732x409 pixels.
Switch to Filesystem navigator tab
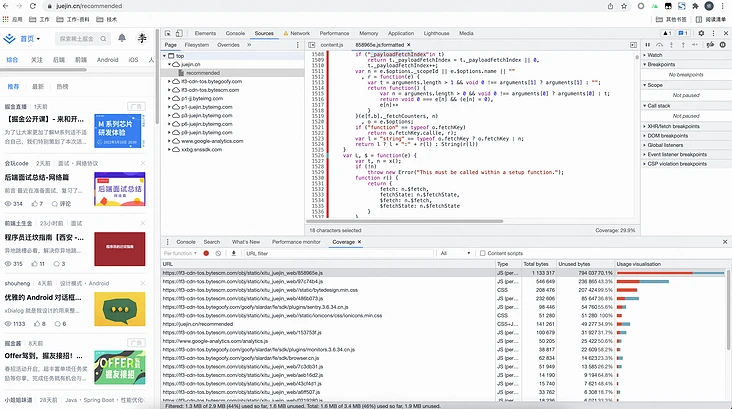click(x=197, y=45)
